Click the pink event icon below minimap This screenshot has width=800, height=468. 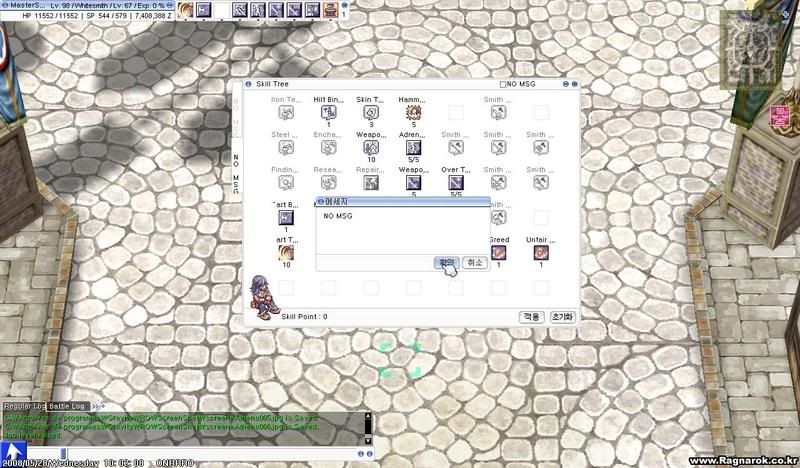(x=779, y=116)
